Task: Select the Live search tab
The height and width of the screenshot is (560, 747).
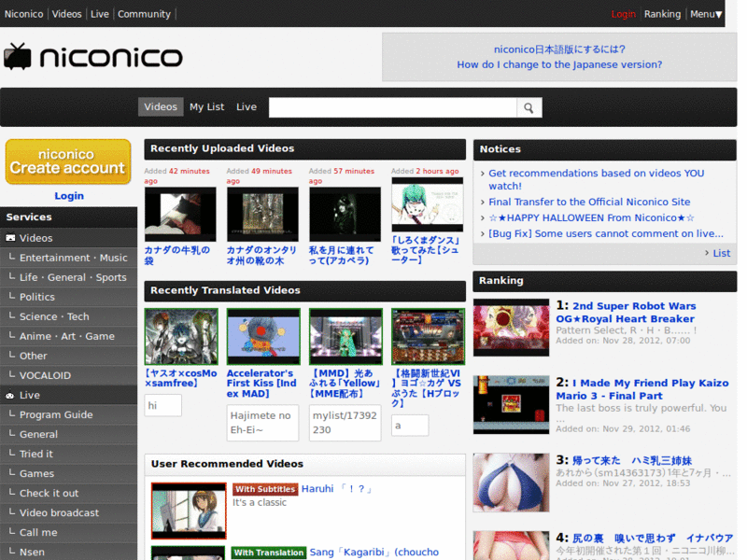Action: (x=247, y=107)
